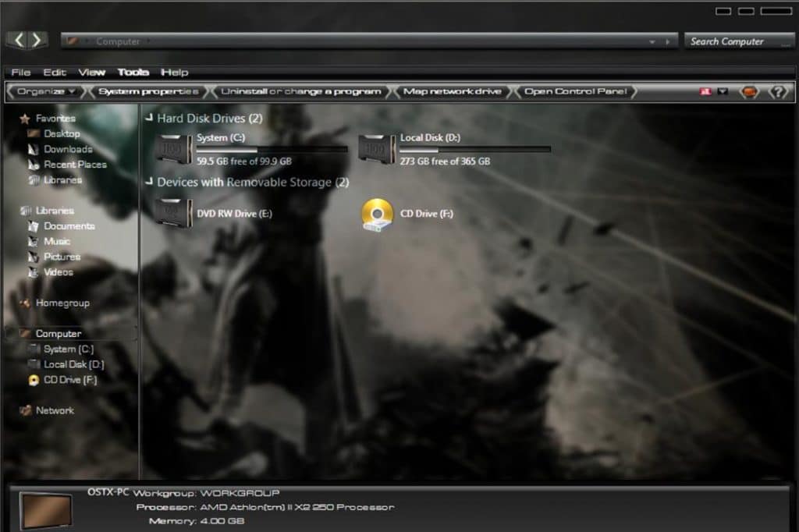Click inside the Search Computer field

click(737, 41)
